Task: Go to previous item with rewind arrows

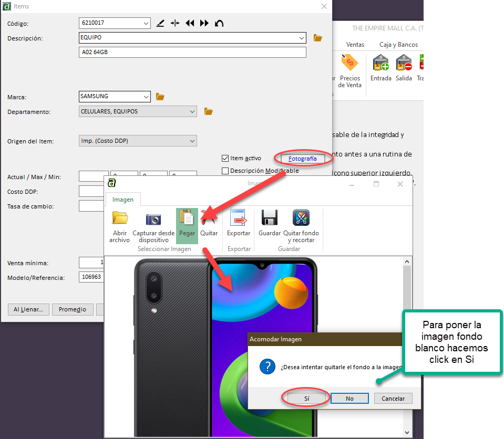Action: [190, 23]
